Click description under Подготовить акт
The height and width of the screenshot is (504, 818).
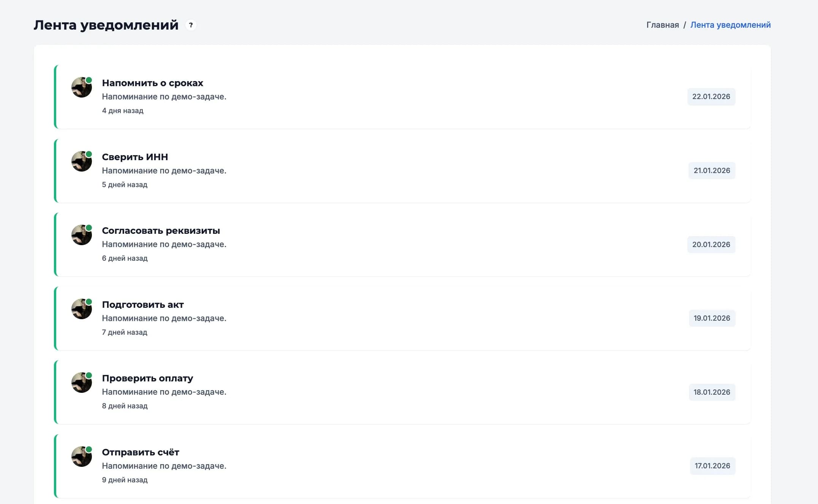(x=164, y=318)
